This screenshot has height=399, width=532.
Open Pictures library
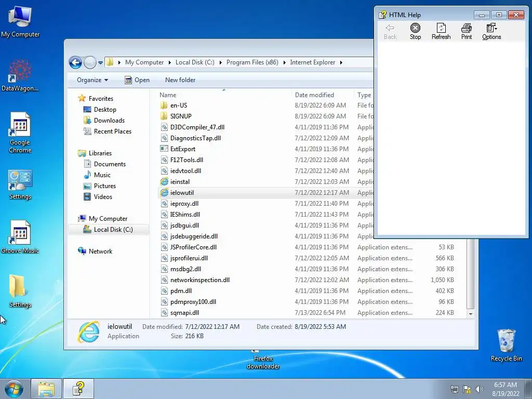point(105,186)
